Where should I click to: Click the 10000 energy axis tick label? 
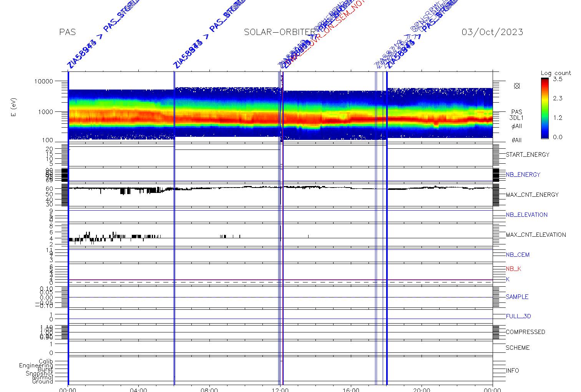43,81
